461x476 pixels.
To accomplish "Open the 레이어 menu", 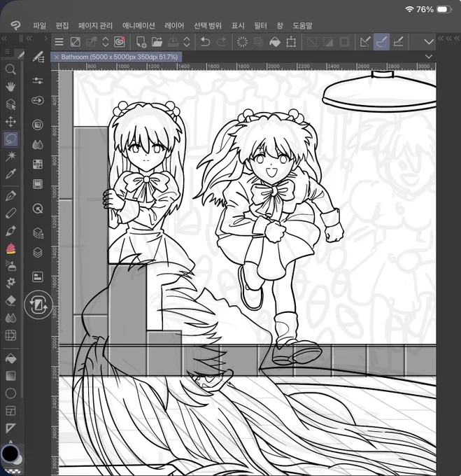I will coord(174,26).
